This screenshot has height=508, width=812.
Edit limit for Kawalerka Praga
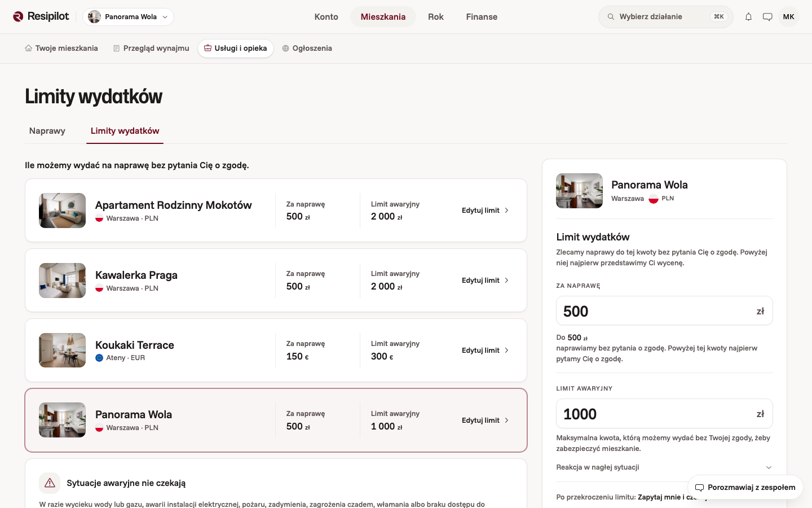click(486, 281)
